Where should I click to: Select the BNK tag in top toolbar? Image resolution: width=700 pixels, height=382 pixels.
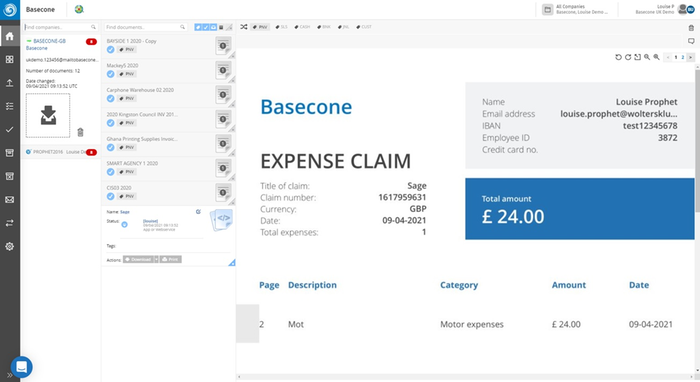[324, 27]
